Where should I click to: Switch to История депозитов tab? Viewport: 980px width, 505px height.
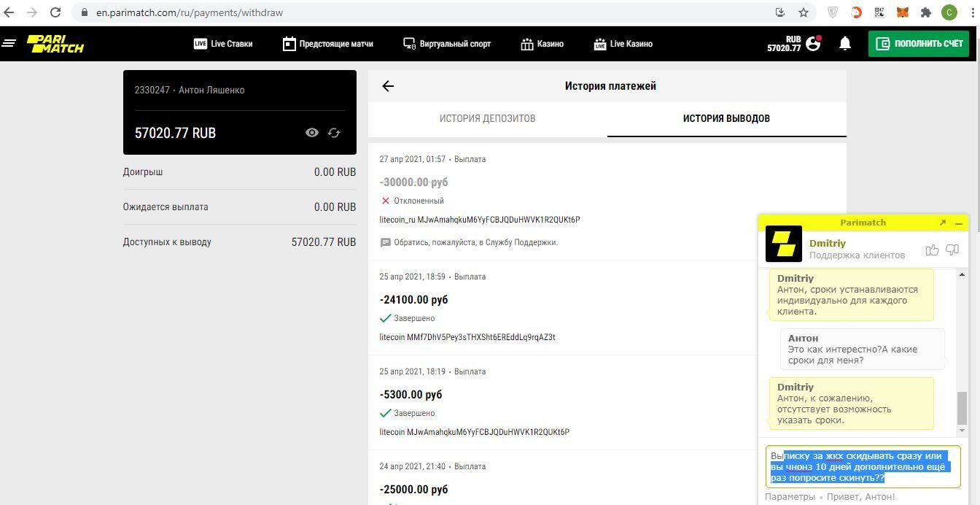487,118
